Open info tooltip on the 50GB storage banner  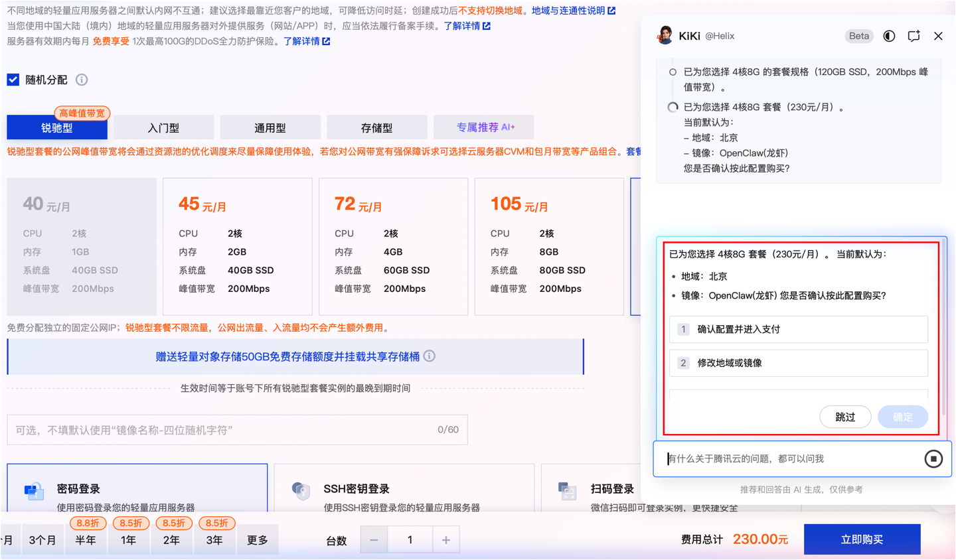pyautogui.click(x=430, y=356)
